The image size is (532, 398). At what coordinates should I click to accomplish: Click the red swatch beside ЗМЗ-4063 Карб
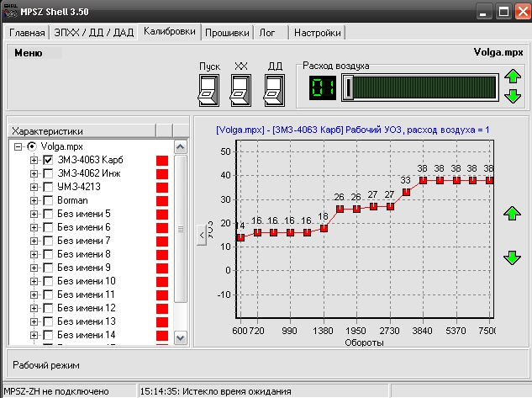[163, 160]
